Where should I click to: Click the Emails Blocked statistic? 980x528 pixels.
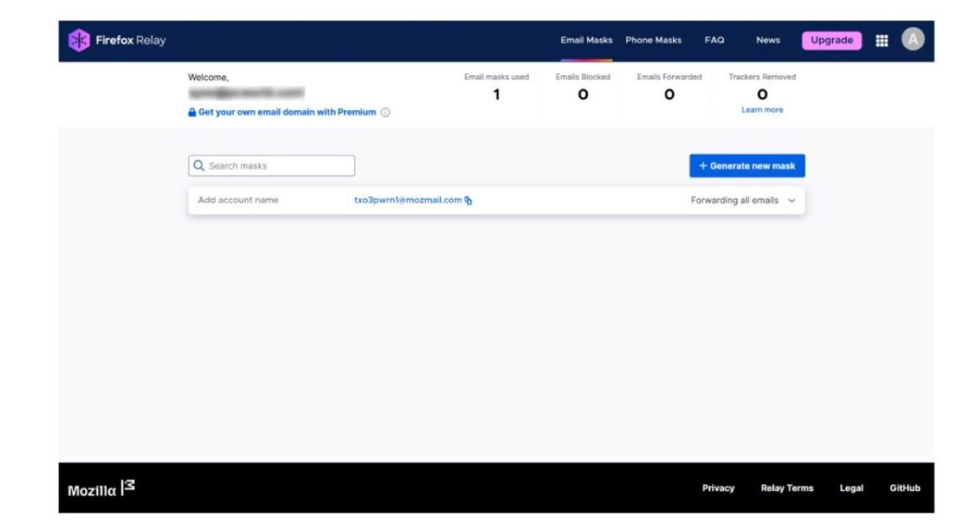coord(583,88)
